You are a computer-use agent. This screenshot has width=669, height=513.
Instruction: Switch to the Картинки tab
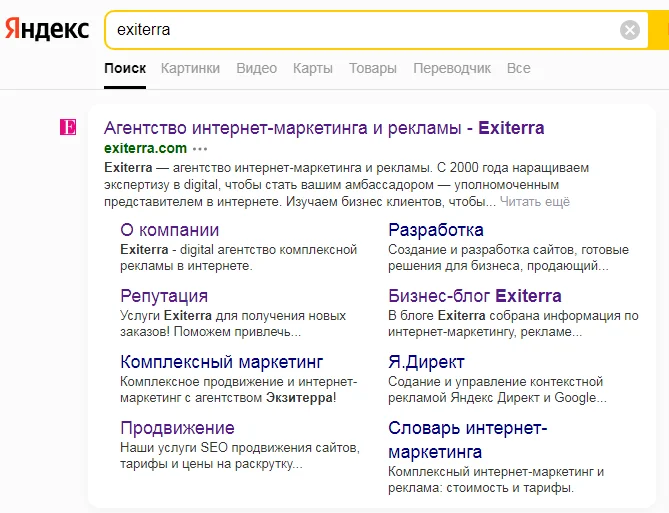[x=190, y=68]
